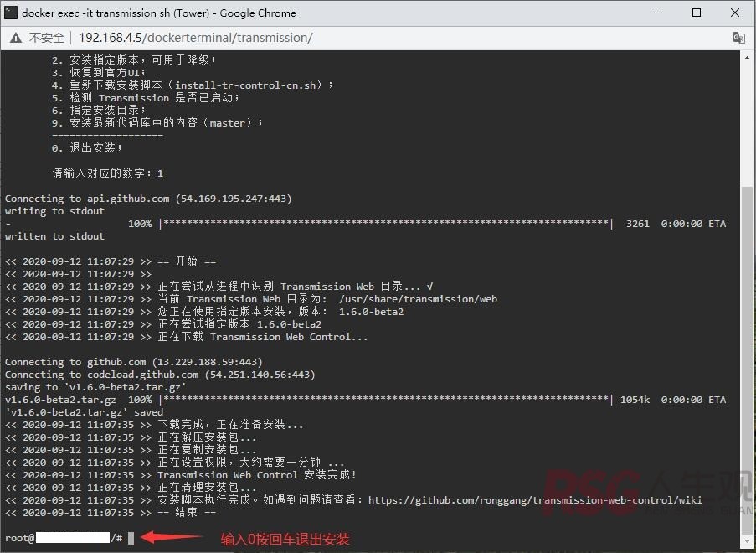Click the translate page icon in address bar
Image resolution: width=756 pixels, height=553 pixels.
tap(738, 37)
